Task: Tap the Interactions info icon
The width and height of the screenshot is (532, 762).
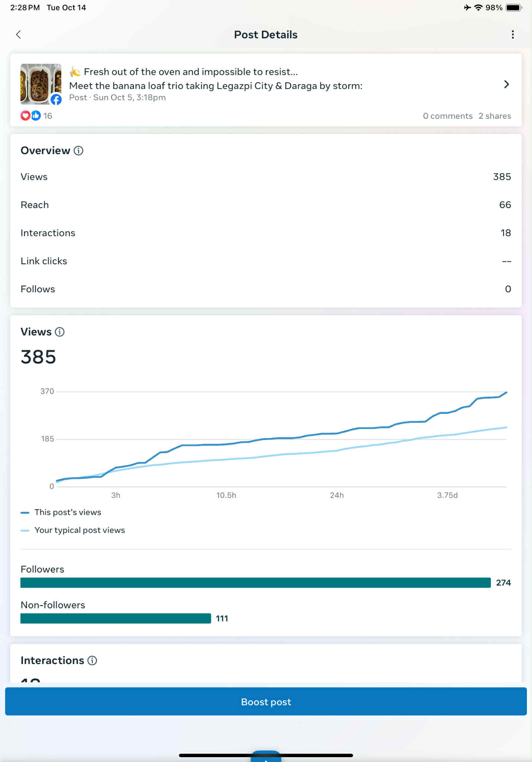Action: pyautogui.click(x=92, y=661)
